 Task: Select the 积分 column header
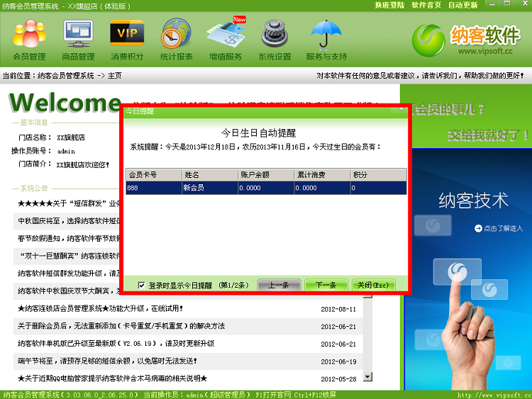(378, 174)
